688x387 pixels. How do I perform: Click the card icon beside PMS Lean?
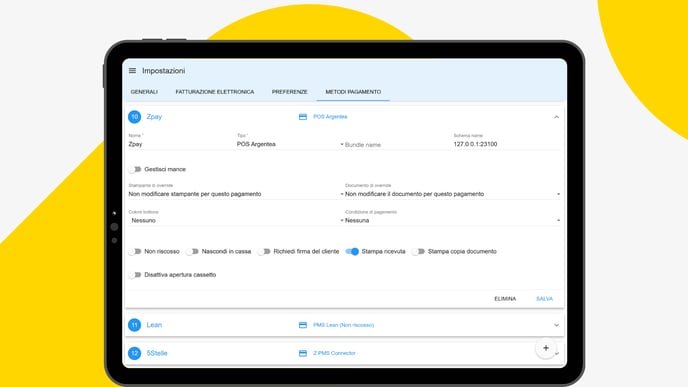(x=303, y=325)
